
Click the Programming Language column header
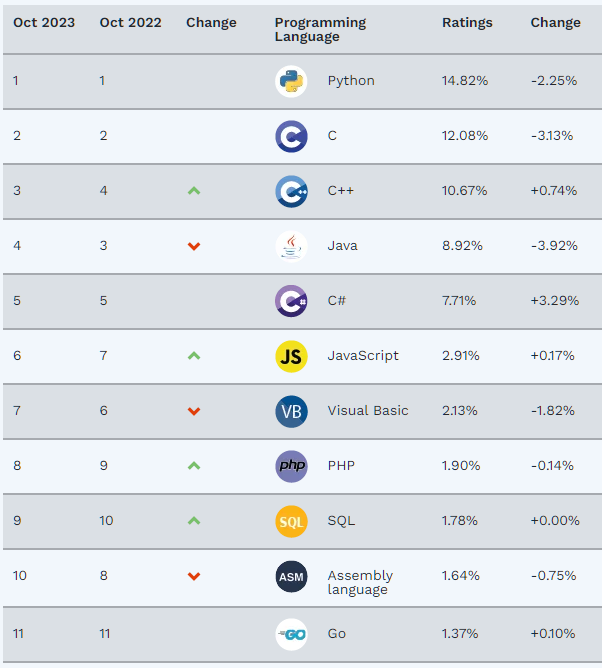pos(320,29)
